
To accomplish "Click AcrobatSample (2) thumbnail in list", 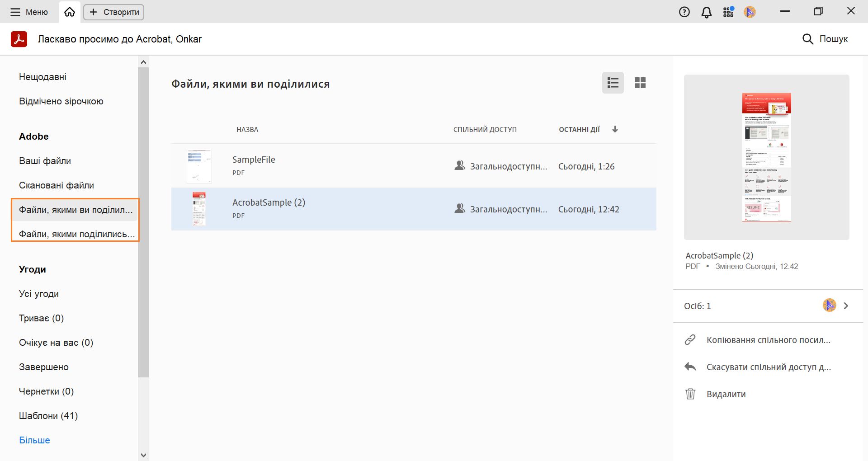I will (199, 209).
